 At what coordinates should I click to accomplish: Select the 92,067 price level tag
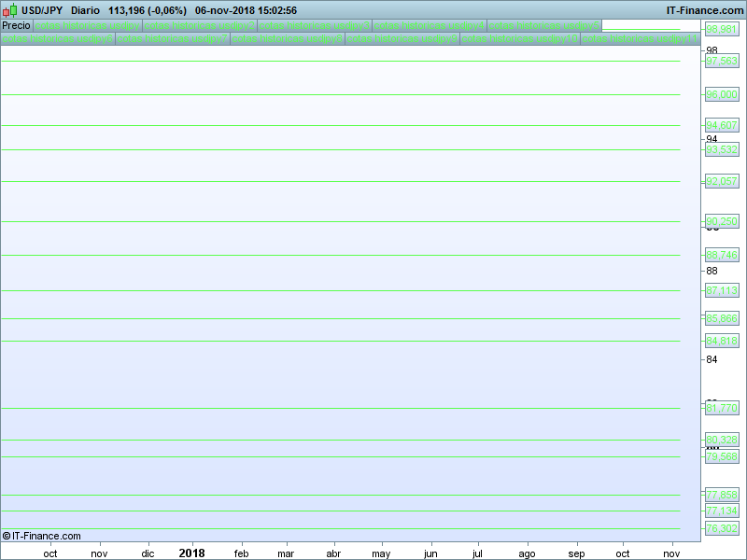722,181
